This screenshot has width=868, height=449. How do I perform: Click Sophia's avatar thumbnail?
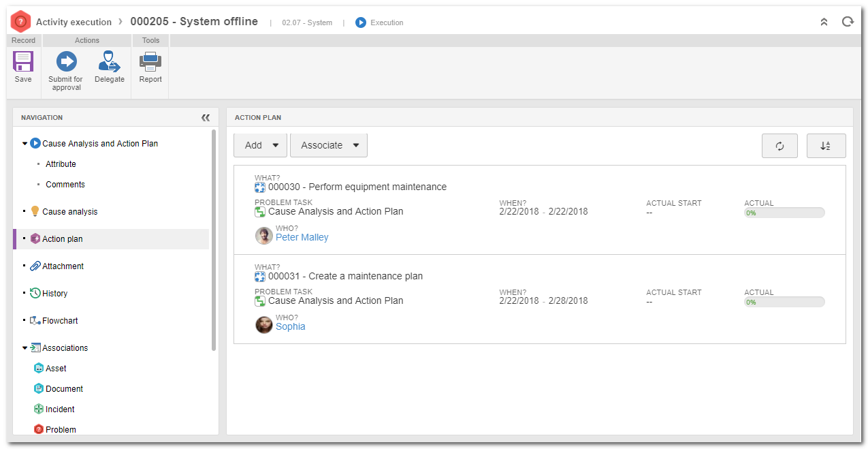click(x=264, y=325)
